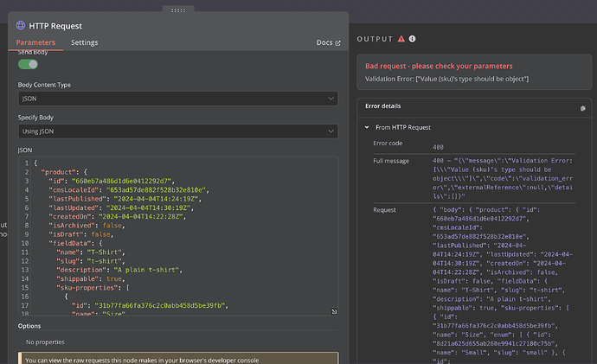Click the red warning icon next to OUTPUT
This screenshot has height=364, width=597.
point(401,39)
